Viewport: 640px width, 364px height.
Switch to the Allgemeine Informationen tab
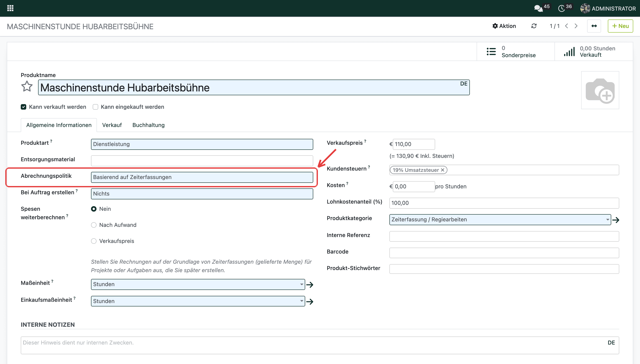tap(59, 125)
